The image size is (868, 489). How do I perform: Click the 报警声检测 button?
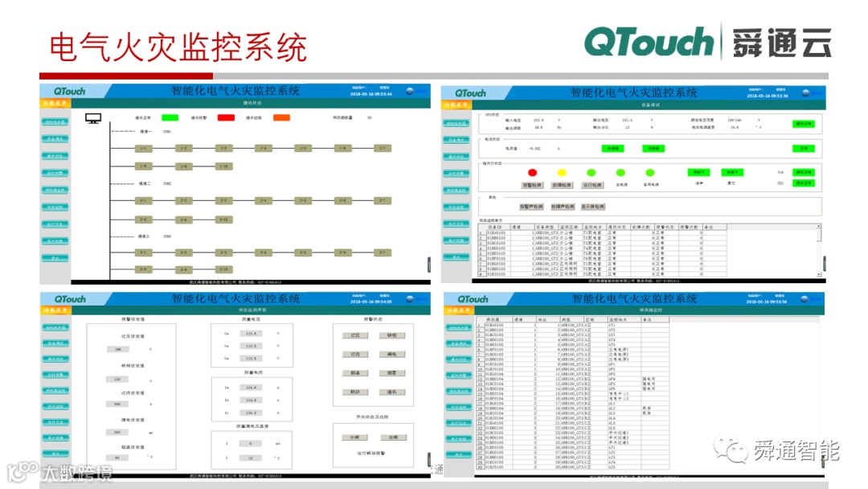[531, 207]
